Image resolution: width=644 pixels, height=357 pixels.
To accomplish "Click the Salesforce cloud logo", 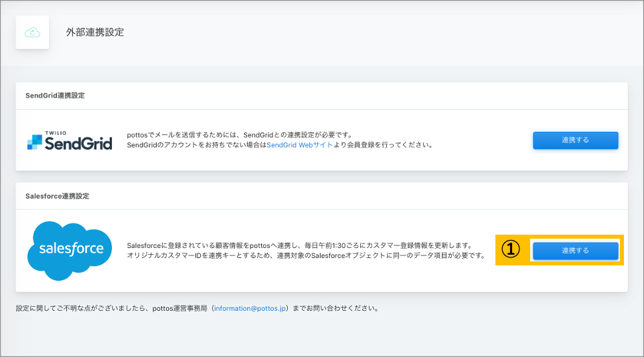I will [70, 251].
